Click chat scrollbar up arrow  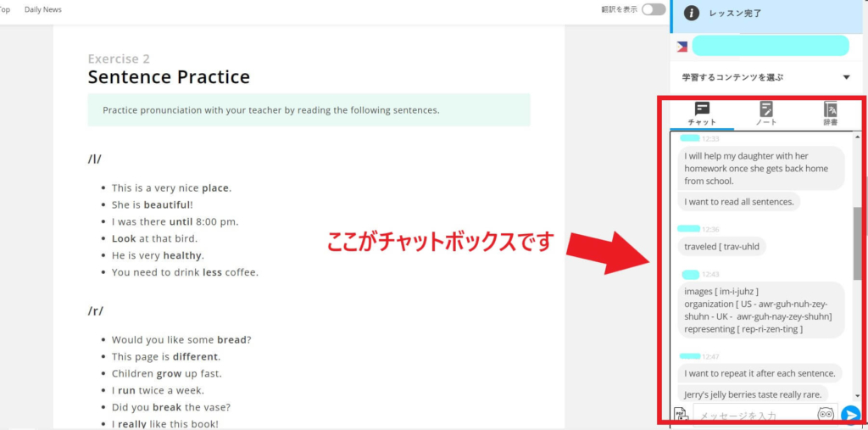tap(858, 137)
